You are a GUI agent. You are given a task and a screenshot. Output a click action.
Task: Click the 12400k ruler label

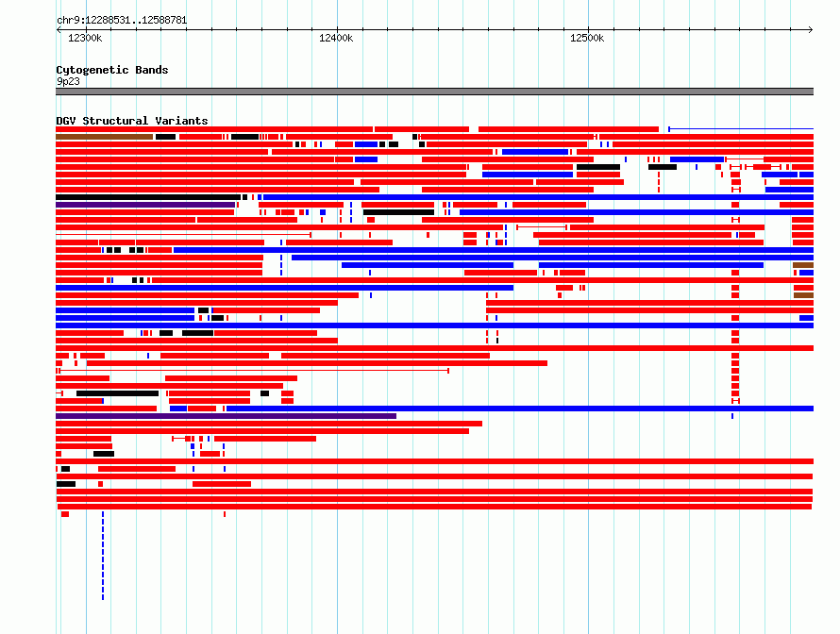point(336,38)
